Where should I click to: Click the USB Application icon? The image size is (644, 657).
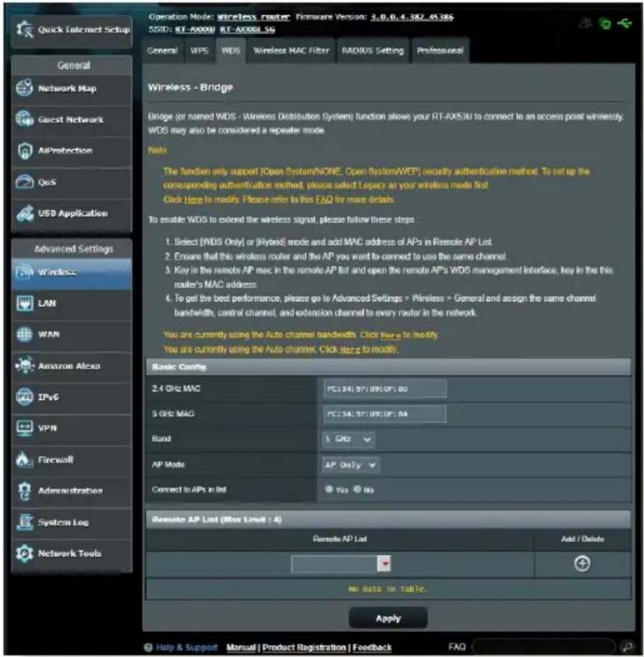click(x=24, y=213)
